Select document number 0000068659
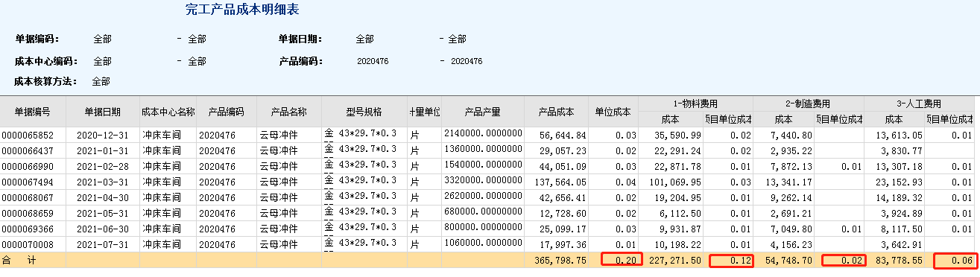This screenshot has width=980, height=277. point(28,213)
